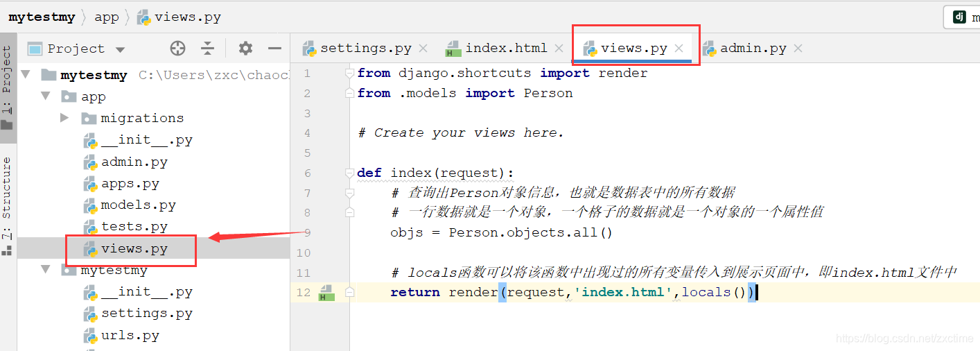The width and height of the screenshot is (980, 351).
Task: Switch to the index.html editor tab
Action: [x=506, y=49]
